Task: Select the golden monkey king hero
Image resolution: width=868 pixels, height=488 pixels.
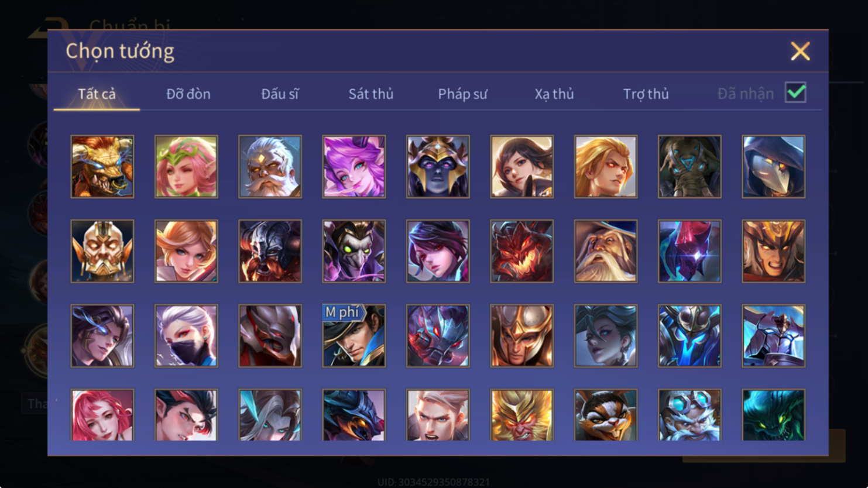Action: click(522, 415)
